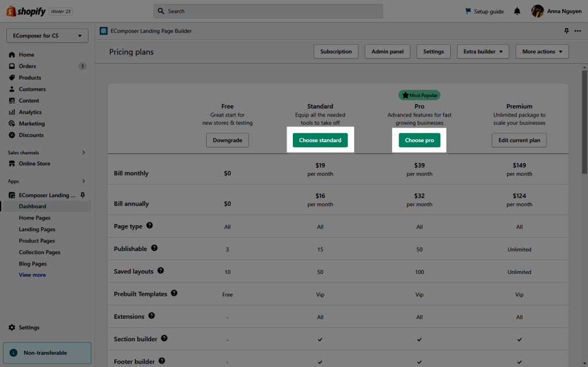This screenshot has height=367, width=588.
Task: Click the Customers person icon
Action: [12, 89]
